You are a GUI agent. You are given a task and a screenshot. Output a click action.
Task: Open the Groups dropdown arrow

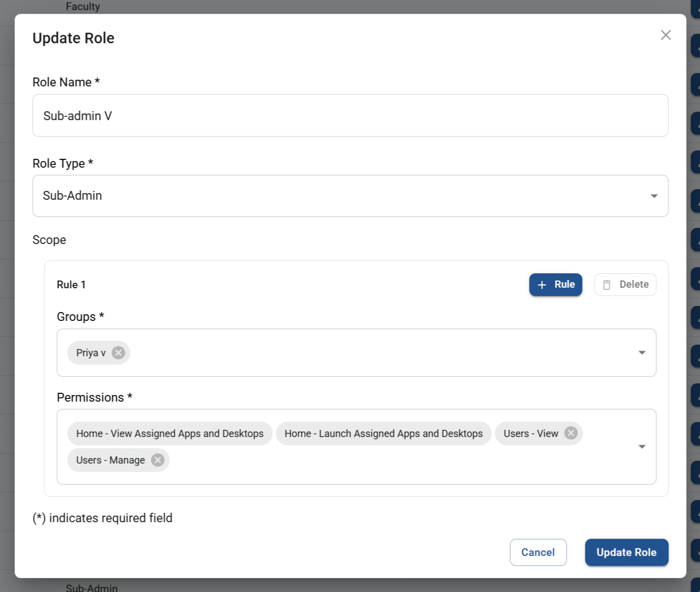coord(642,353)
